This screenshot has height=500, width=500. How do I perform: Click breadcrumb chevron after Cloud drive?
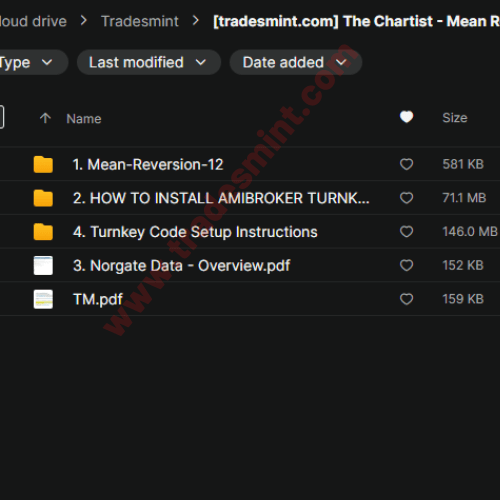(84, 21)
